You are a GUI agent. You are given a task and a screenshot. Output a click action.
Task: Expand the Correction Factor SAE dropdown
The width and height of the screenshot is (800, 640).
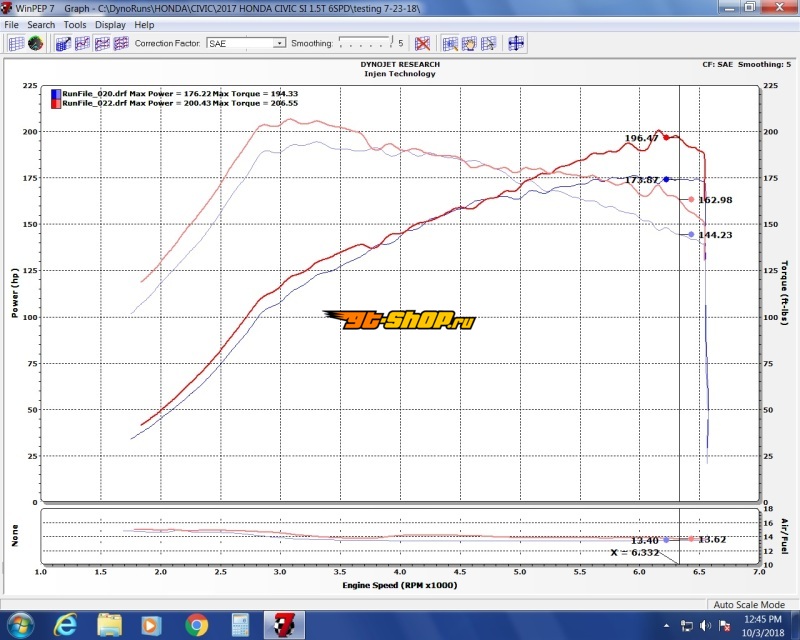pos(280,44)
